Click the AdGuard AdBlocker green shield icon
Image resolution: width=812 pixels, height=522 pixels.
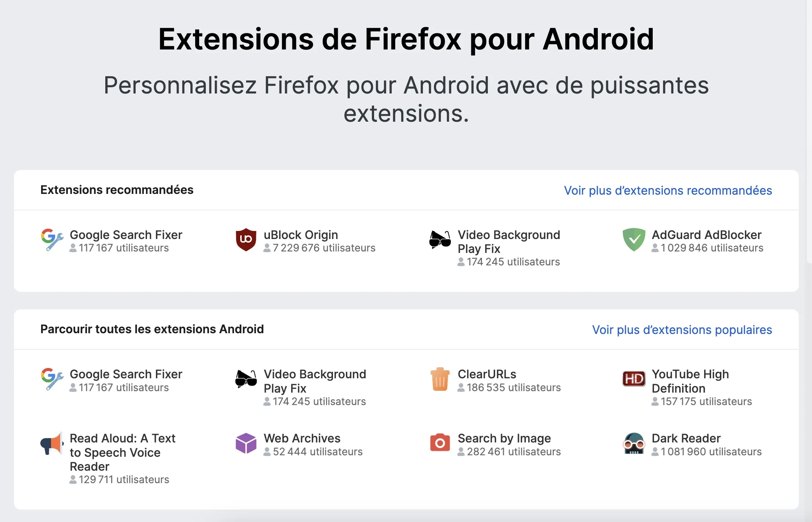[634, 239]
